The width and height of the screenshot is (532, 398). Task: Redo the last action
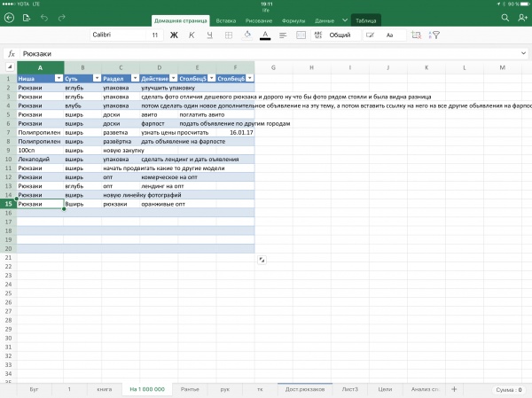[61, 18]
